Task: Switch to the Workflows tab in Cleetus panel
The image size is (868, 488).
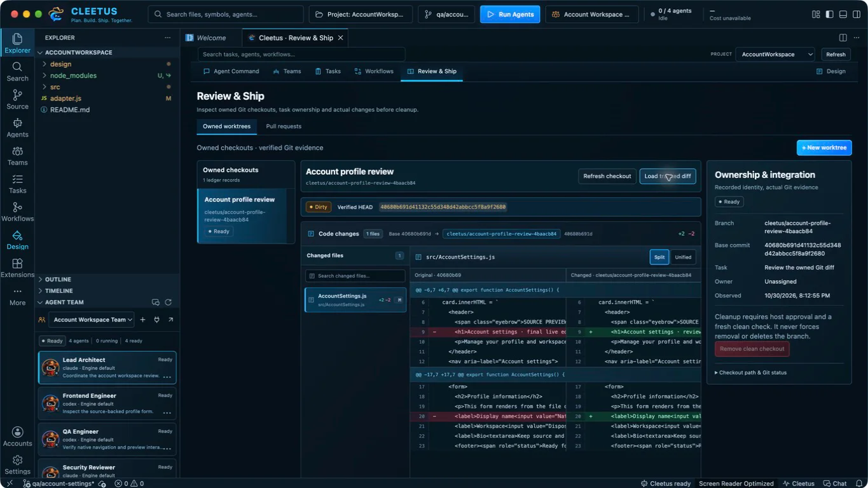Action: pos(374,71)
